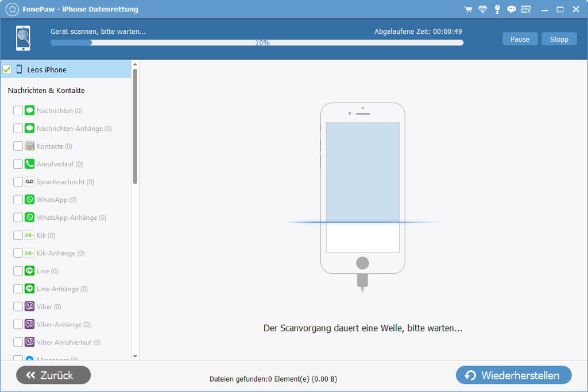Click the Pause button

[x=520, y=39]
